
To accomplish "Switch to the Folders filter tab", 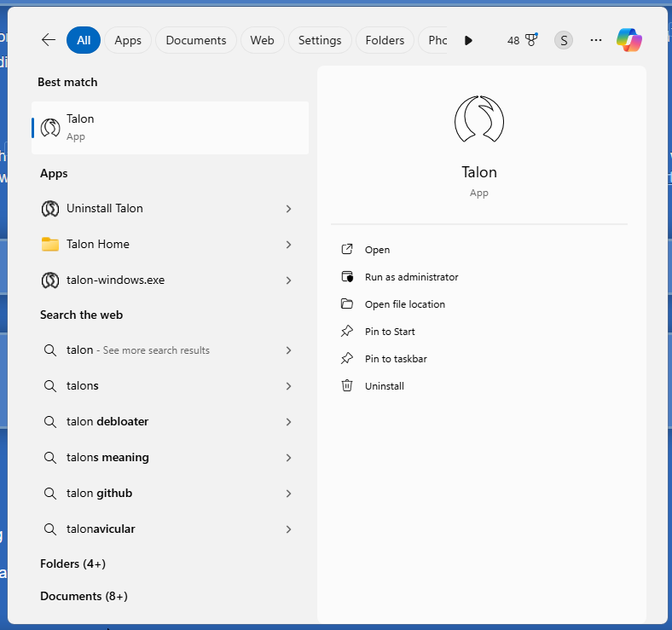I will tap(385, 40).
